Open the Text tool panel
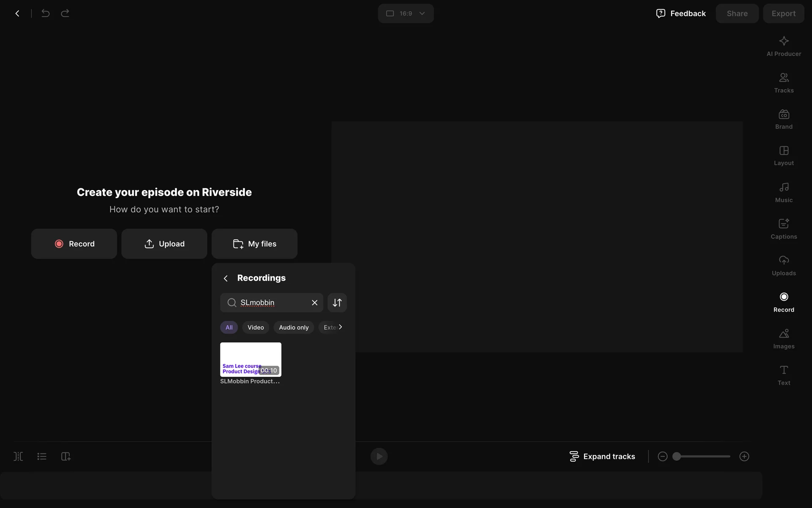Viewport: 812px width, 508px height. [784, 375]
